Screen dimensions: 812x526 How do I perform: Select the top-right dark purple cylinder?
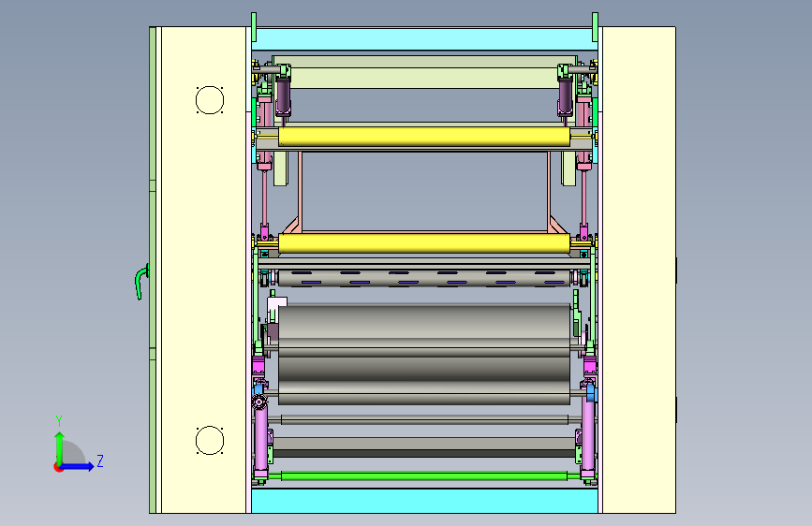565,96
